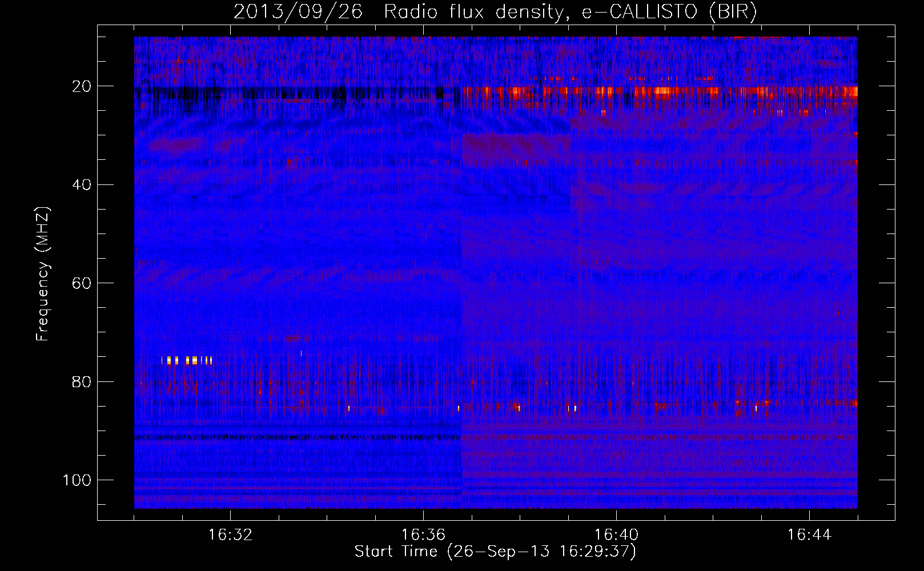Click the '60' frequency tick label
The image size is (924, 571).
tap(82, 283)
